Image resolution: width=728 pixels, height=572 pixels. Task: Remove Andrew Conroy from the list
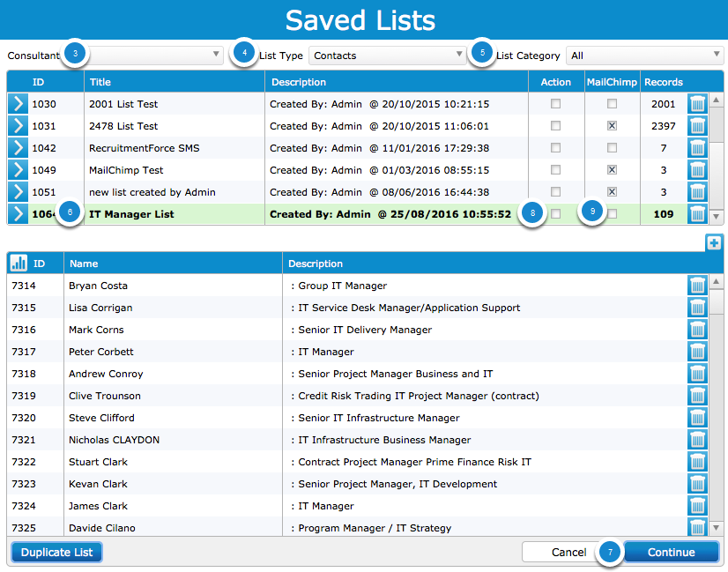tap(697, 374)
